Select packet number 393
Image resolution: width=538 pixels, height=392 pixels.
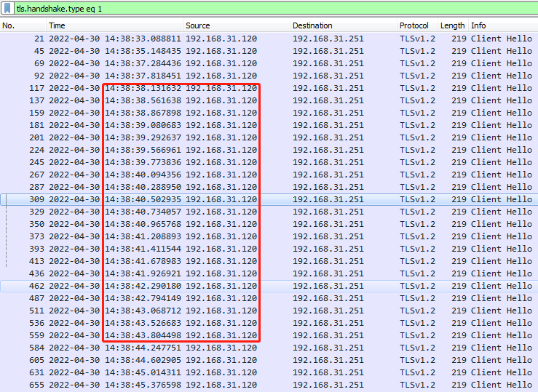269,249
